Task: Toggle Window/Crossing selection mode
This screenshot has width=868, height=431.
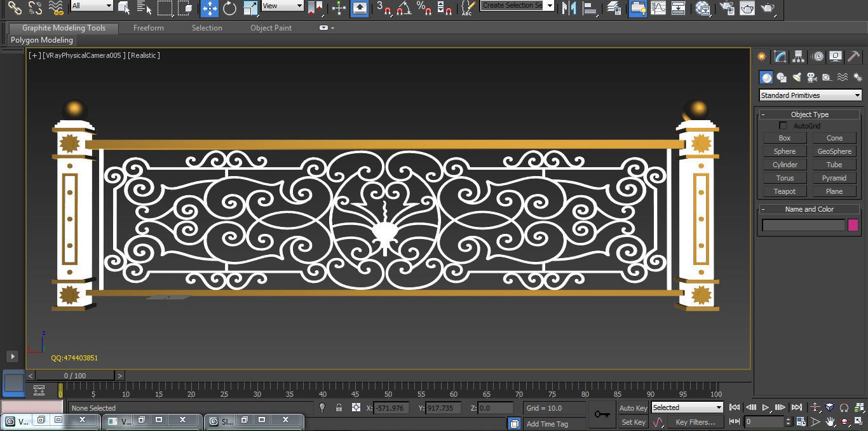Action: tap(186, 8)
